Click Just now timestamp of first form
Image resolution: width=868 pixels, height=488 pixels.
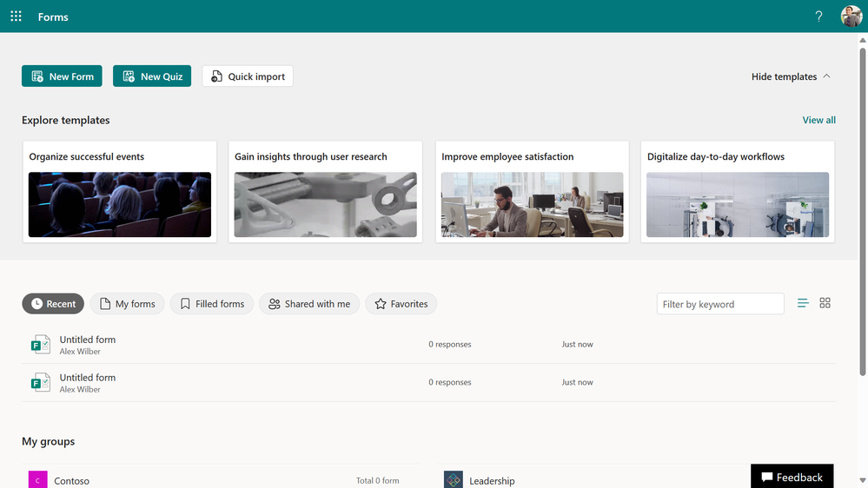coord(578,344)
